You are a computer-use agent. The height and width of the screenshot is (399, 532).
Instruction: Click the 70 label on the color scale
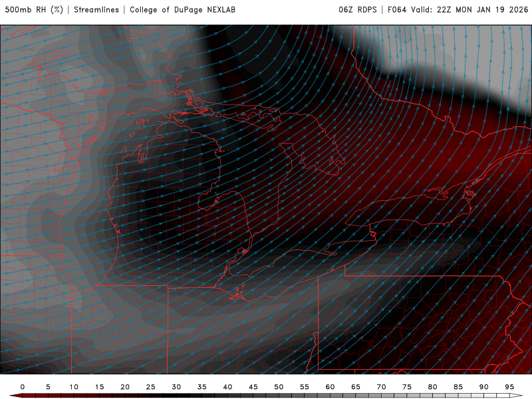(381, 387)
